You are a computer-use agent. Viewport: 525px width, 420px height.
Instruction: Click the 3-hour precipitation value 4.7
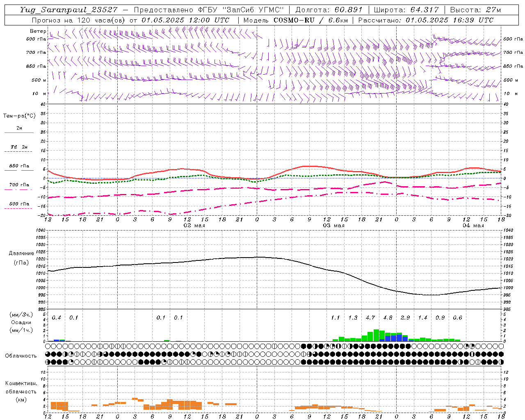[x=370, y=317]
